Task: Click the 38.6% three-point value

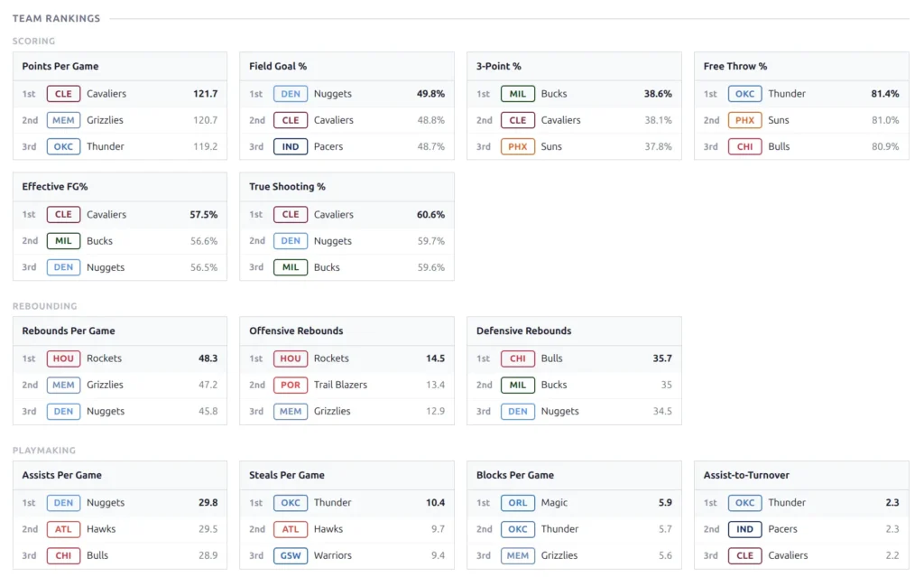Action: pyautogui.click(x=658, y=94)
